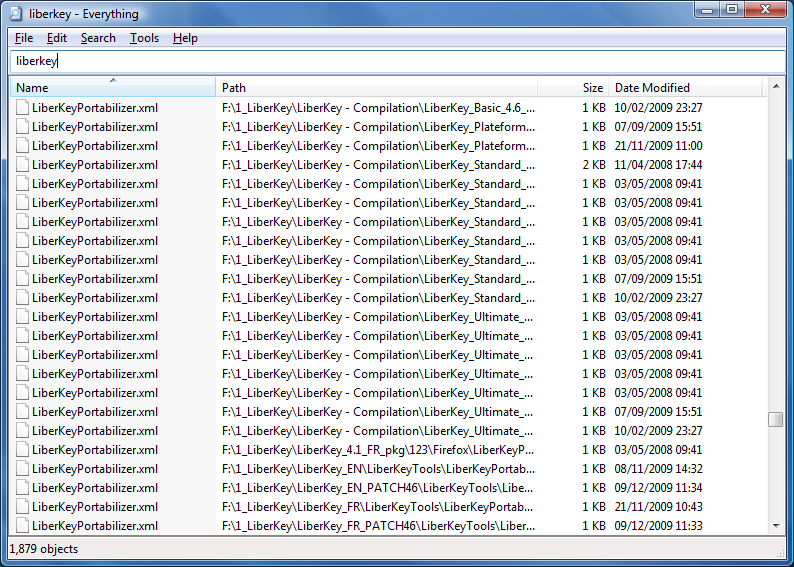This screenshot has width=794, height=567.
Task: Click file icon of the LiberKey_Basic_4.6 row
Action: coord(22,107)
